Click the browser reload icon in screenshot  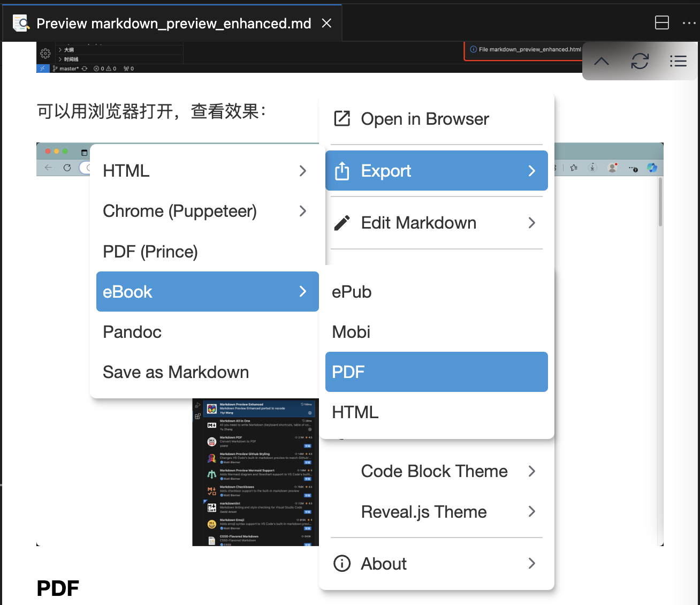[x=67, y=168]
